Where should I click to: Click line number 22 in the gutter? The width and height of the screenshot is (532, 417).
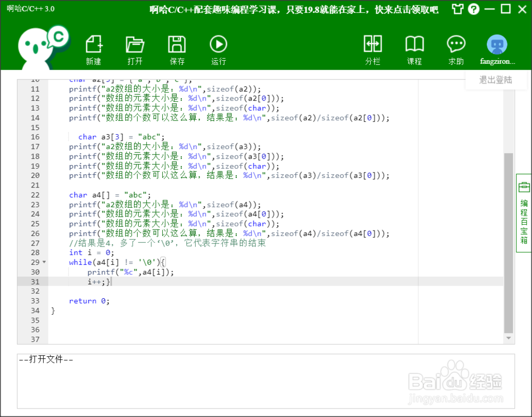point(35,195)
